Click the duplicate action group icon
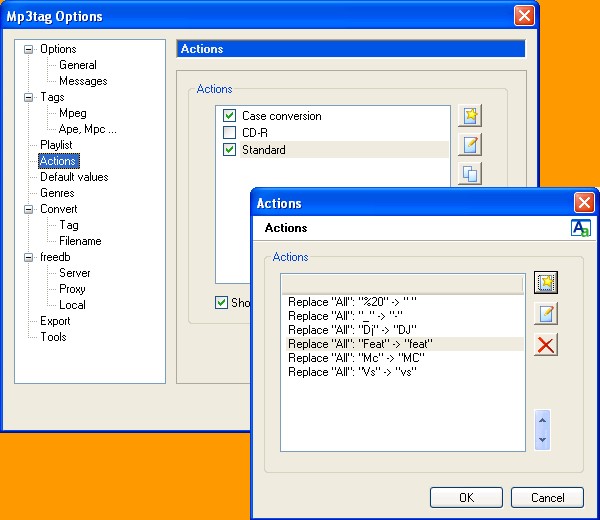 point(469,174)
